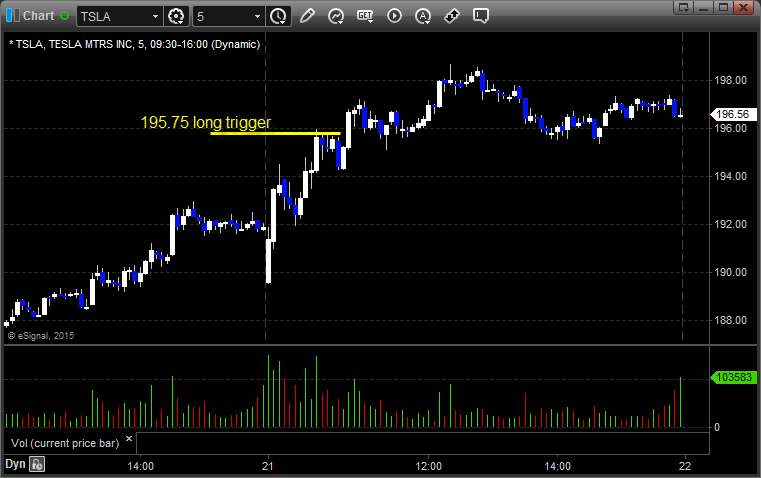Open the interval 5 dropdown
The height and width of the screenshot is (478, 761).
pos(258,16)
